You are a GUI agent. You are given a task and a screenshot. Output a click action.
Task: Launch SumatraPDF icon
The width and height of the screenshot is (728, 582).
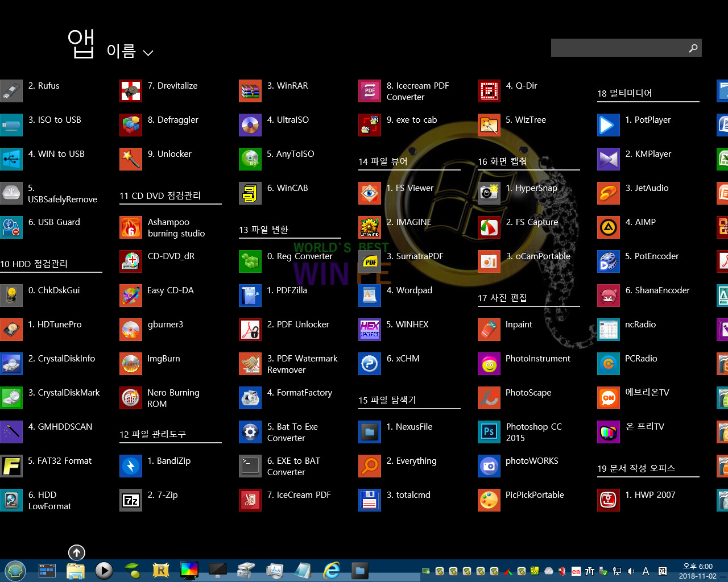click(x=370, y=261)
